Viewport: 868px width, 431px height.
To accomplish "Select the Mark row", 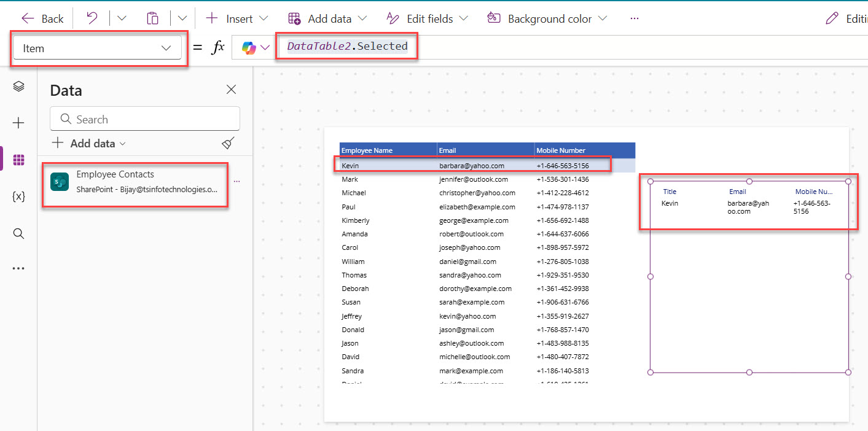I will (487, 179).
